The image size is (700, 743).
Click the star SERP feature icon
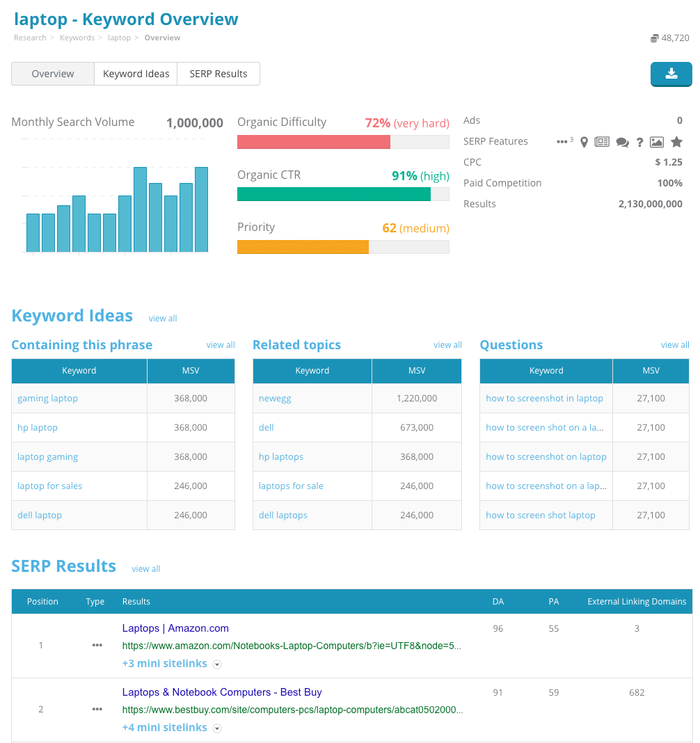[x=676, y=141]
